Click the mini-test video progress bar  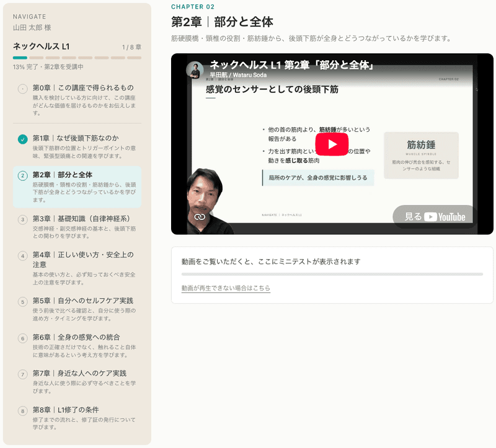pyautogui.click(x=332, y=274)
